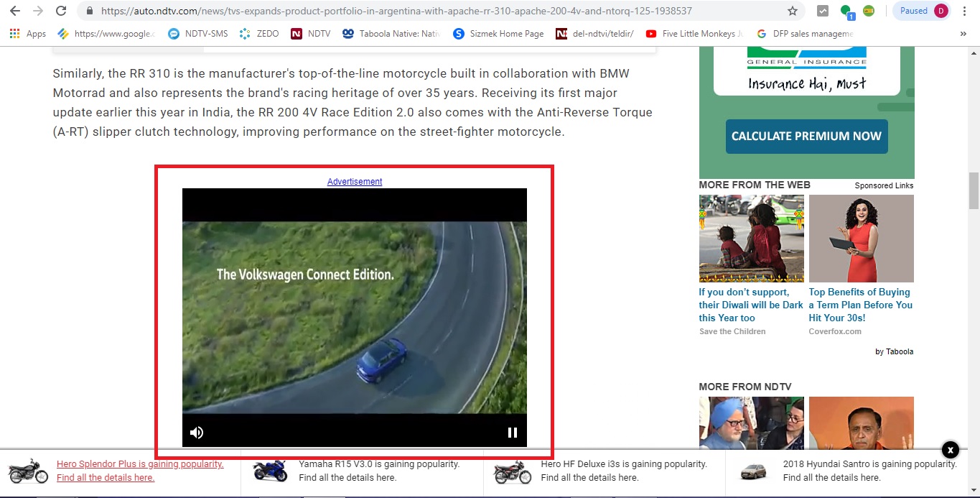Image resolution: width=980 pixels, height=498 pixels.
Task: Open the Sponsored Links label
Action: click(884, 185)
